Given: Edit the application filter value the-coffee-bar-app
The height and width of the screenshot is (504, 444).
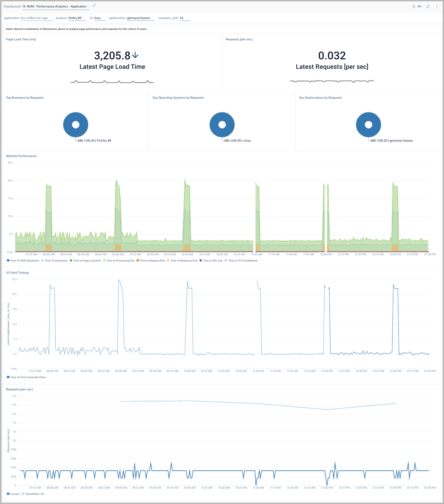Looking at the screenshot, I should (36, 18).
